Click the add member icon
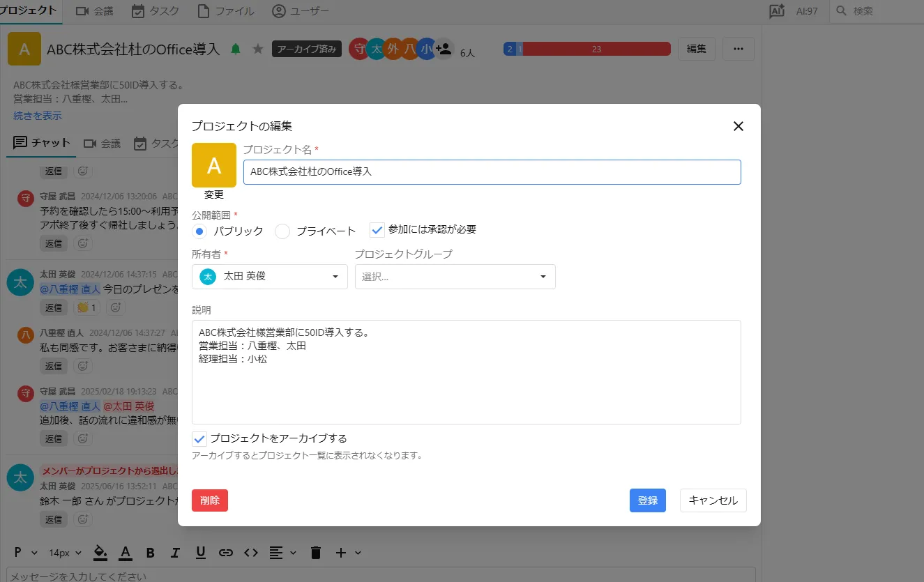Screen dimensions: 924x582 click(444, 49)
